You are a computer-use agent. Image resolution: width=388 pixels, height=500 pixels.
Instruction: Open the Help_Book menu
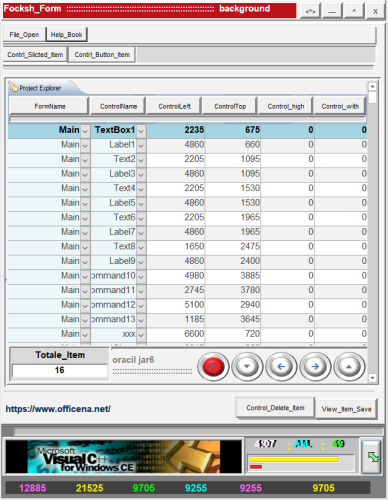[66, 35]
